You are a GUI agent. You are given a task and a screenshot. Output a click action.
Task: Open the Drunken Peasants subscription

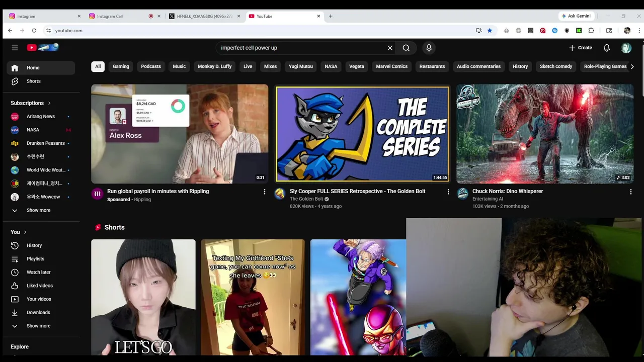tap(41, 143)
